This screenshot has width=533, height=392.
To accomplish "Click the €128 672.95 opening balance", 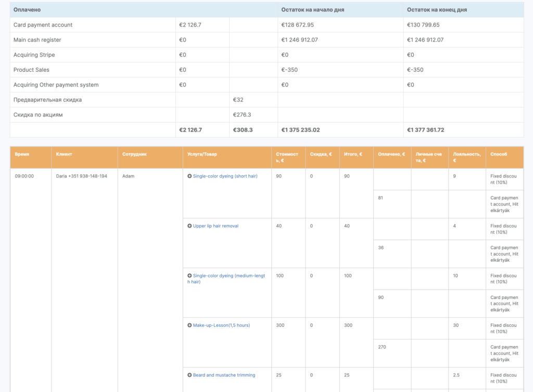I will tap(297, 25).
